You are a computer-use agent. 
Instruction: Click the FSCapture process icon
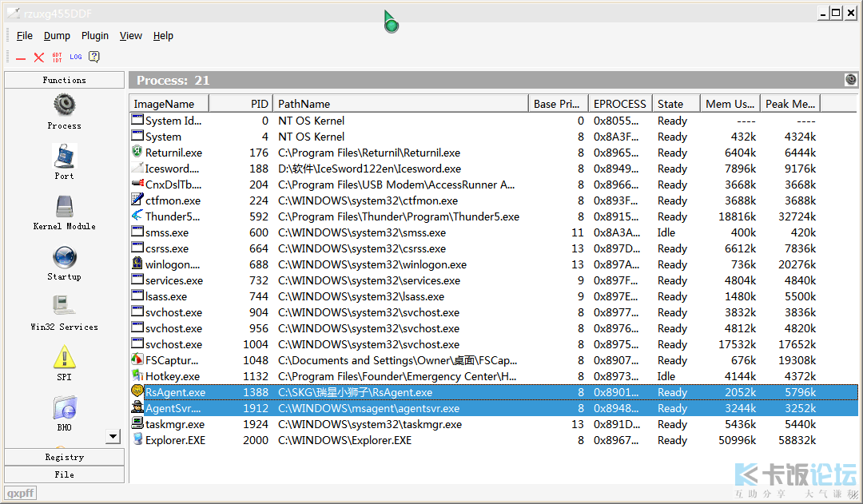coord(137,359)
